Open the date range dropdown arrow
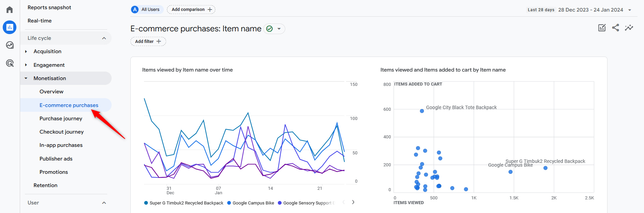 (630, 10)
